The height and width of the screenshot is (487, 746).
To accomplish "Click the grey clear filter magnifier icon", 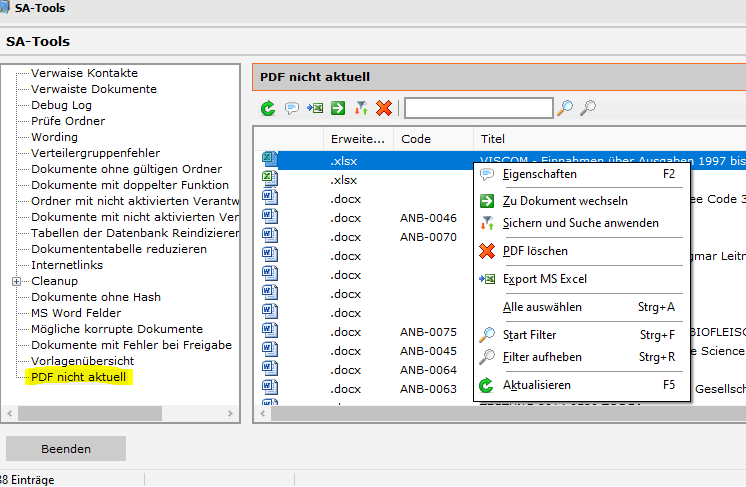I will 588,108.
